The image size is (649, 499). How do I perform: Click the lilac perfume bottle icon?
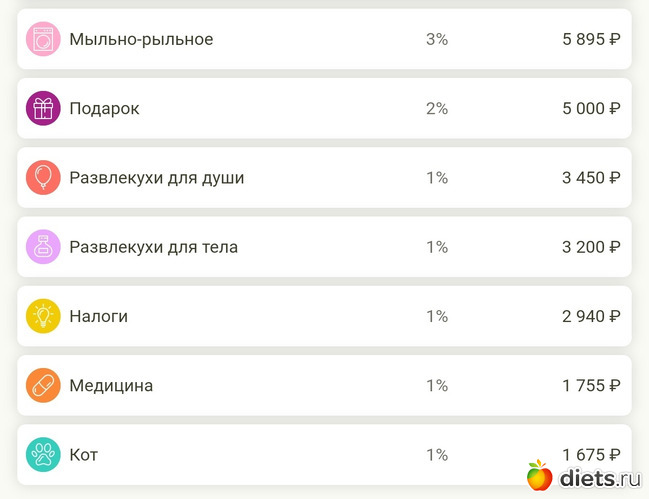pyautogui.click(x=43, y=247)
